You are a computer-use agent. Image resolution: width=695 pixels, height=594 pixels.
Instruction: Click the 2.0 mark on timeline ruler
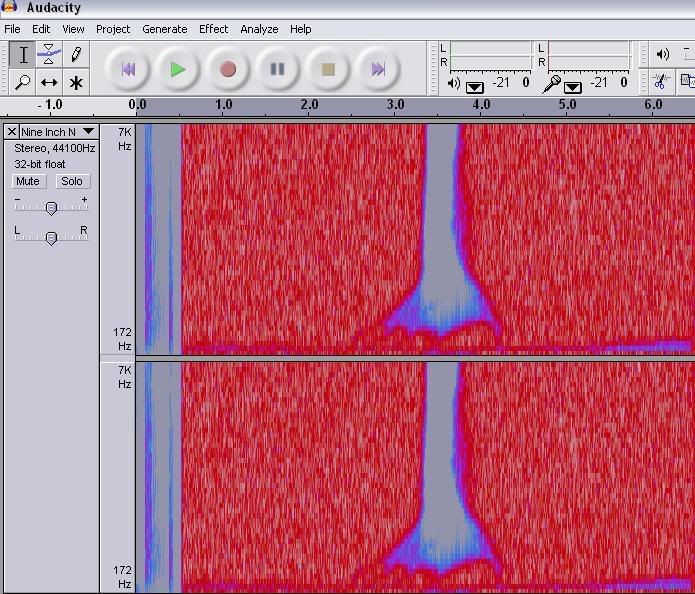[309, 105]
